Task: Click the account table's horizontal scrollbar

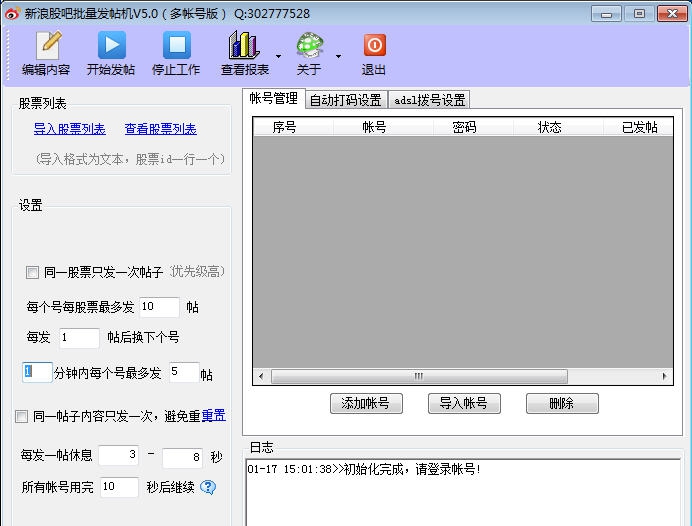Action: pyautogui.click(x=462, y=377)
